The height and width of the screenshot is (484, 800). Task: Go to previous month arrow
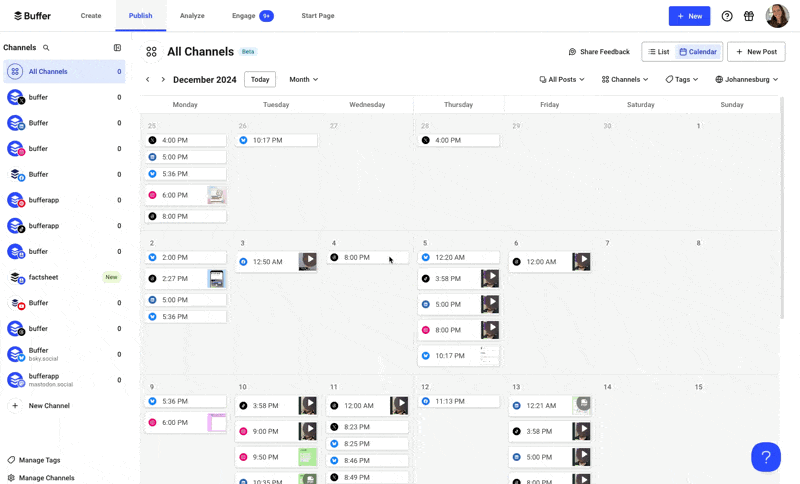click(x=147, y=80)
